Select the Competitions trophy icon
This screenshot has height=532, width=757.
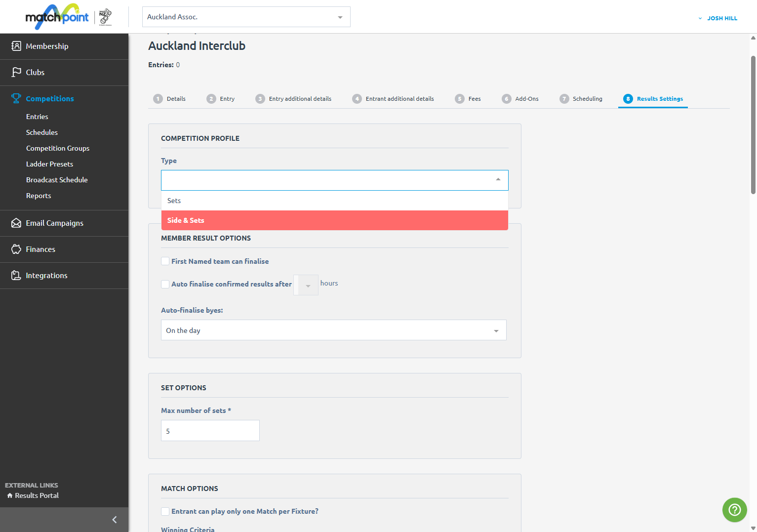coord(16,98)
